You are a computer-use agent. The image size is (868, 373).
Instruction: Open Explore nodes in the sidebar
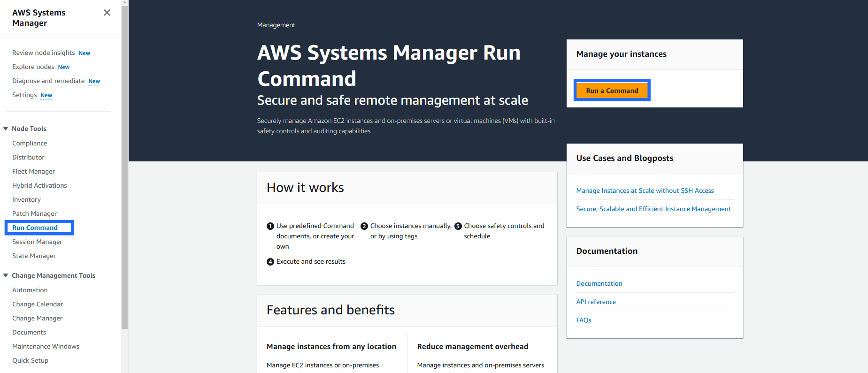[33, 67]
